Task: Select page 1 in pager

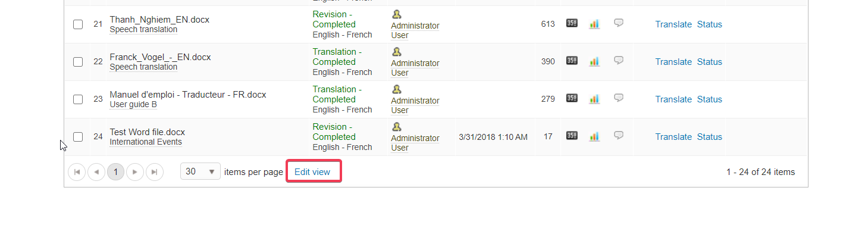Action: (x=115, y=172)
